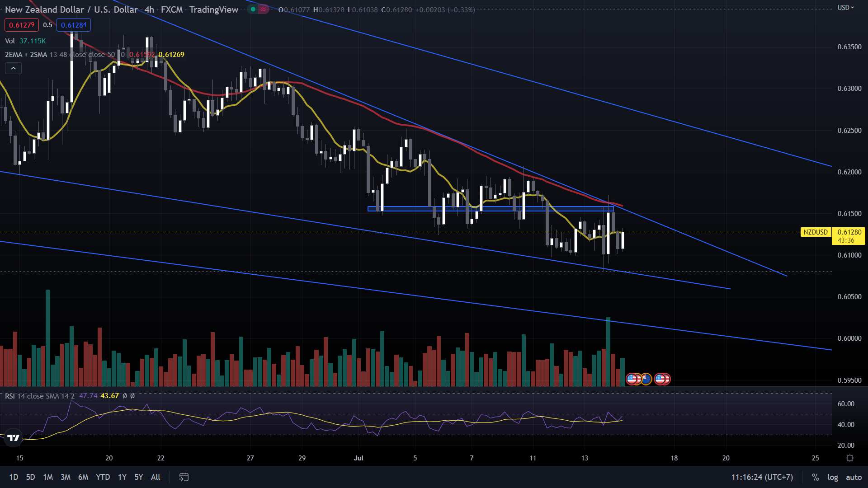Click the sell price 0.61279 button
This screenshot has height=488, width=868.
point(22,25)
